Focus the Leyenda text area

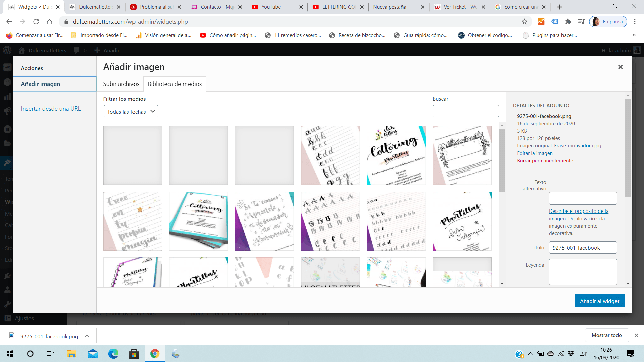click(583, 272)
